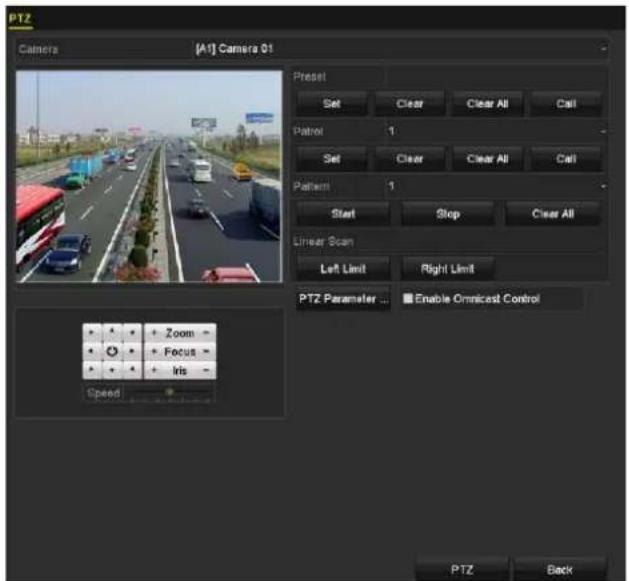This screenshot has height=581, width=629.
Task: Click Clear All under Preset
Action: [487, 104]
